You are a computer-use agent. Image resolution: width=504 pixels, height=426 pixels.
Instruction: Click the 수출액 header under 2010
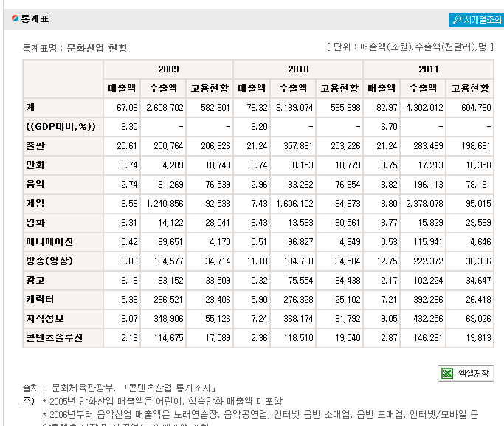293,89
